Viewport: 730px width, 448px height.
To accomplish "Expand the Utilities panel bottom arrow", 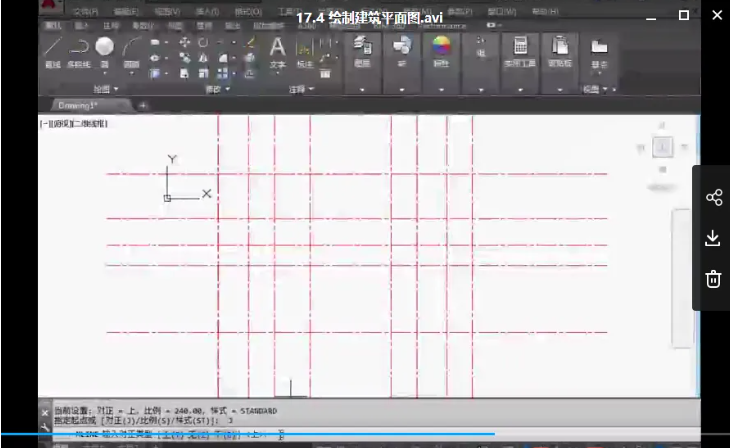I will pyautogui.click(x=520, y=89).
